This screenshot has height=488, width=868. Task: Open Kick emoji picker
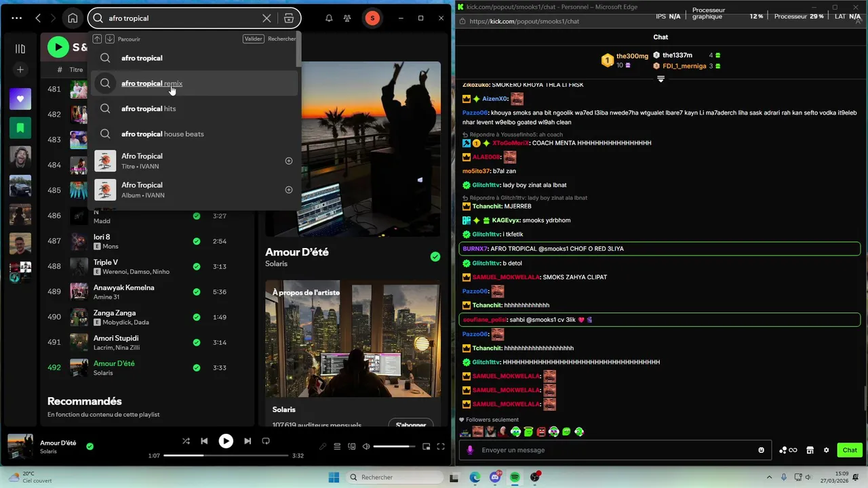[x=762, y=450]
